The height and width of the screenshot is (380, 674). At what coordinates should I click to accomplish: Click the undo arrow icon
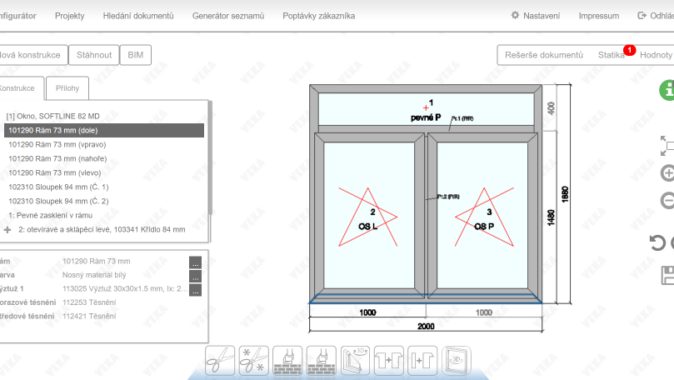point(657,243)
